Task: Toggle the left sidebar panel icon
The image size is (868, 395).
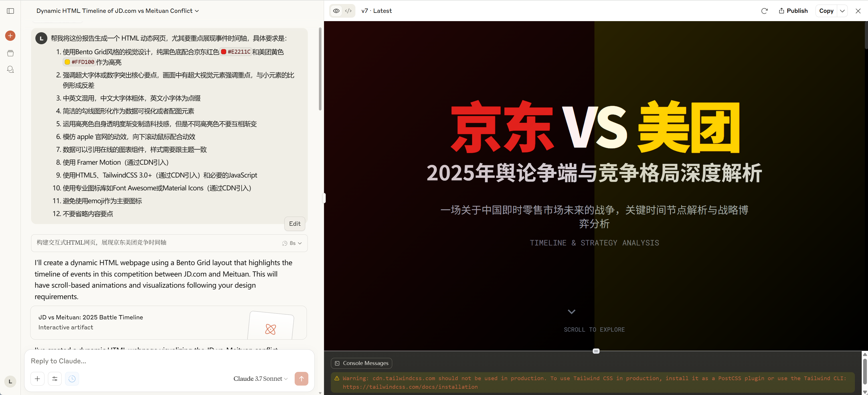Action: tap(11, 11)
